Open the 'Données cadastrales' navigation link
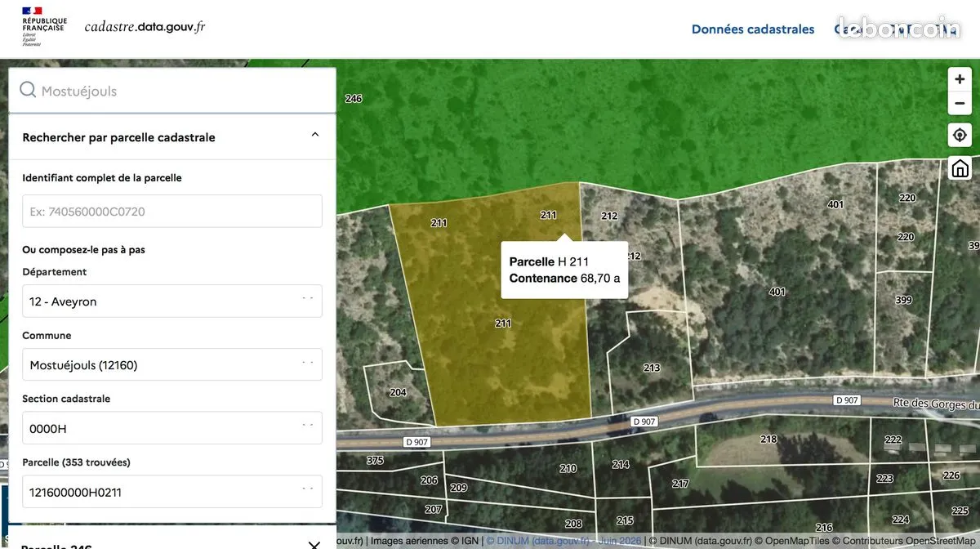 pos(753,29)
